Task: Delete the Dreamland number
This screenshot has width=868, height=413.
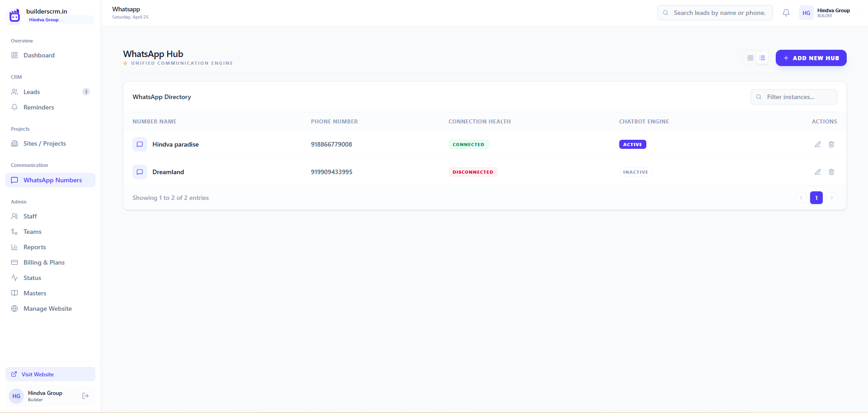Action: [831, 172]
